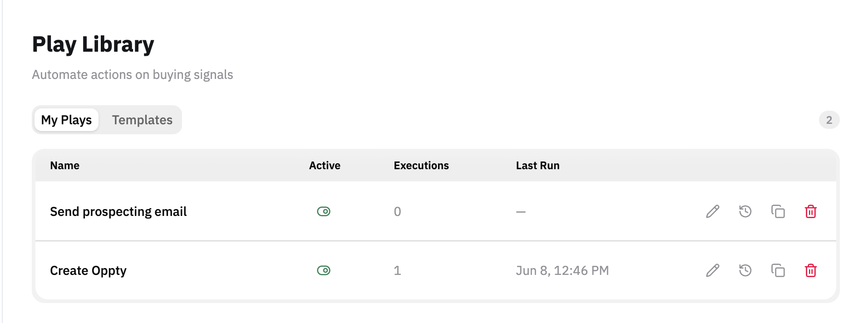Open the Create Oppty play

point(88,271)
